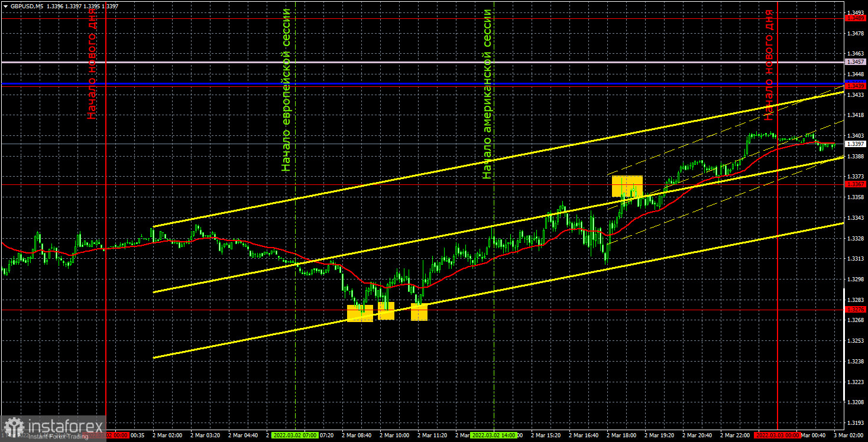
Task: Select the blue horizontal line near 1.3441
Action: click(423, 83)
